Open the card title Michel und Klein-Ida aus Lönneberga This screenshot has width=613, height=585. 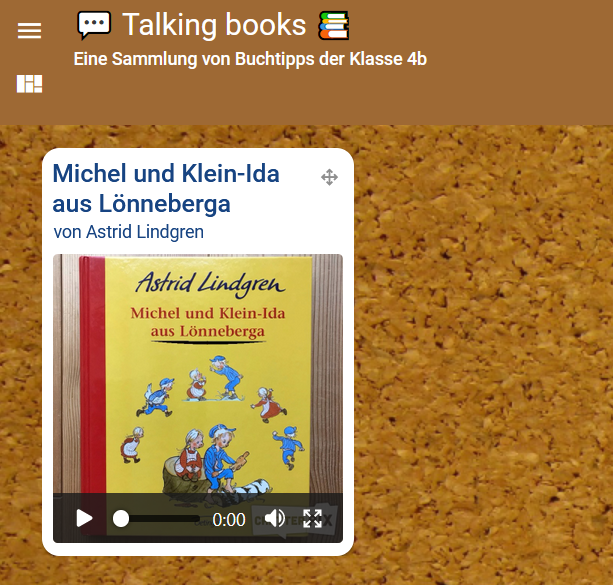pos(166,188)
